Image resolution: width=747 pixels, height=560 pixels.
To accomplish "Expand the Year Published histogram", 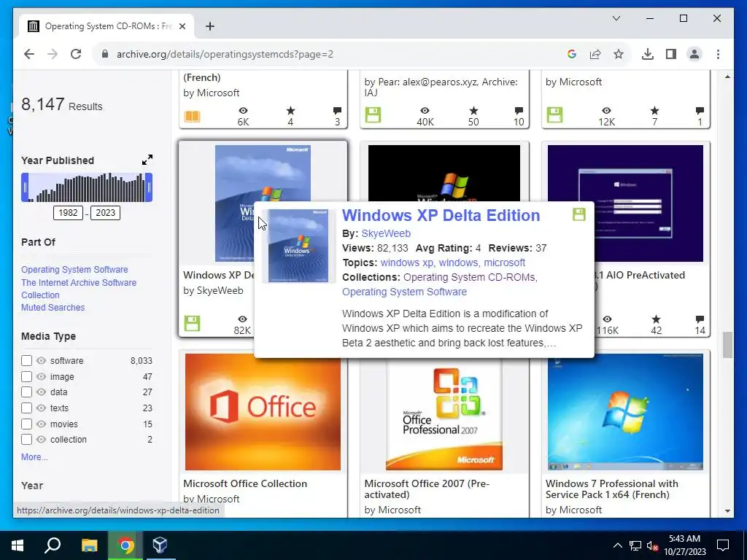I will 147,160.
